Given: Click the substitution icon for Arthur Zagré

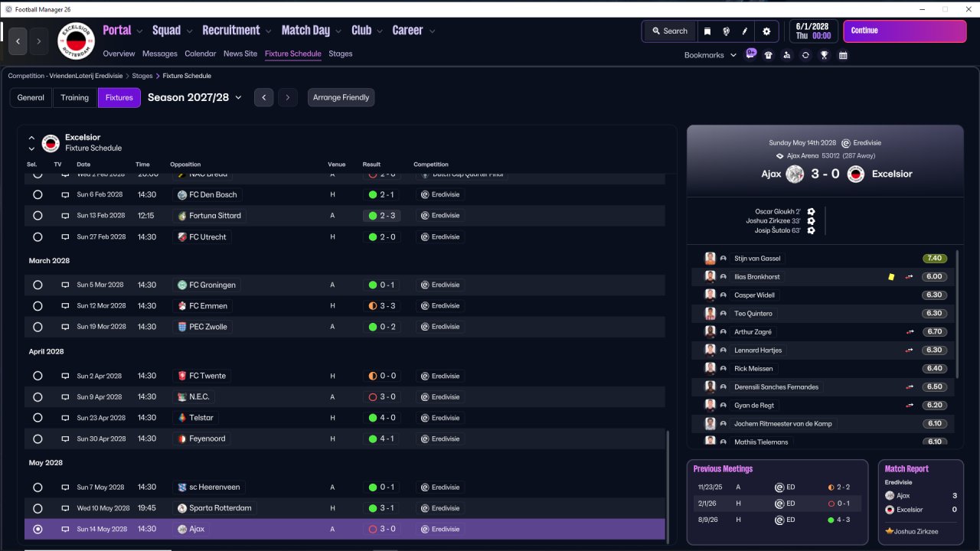Looking at the screenshot, I should [x=910, y=332].
